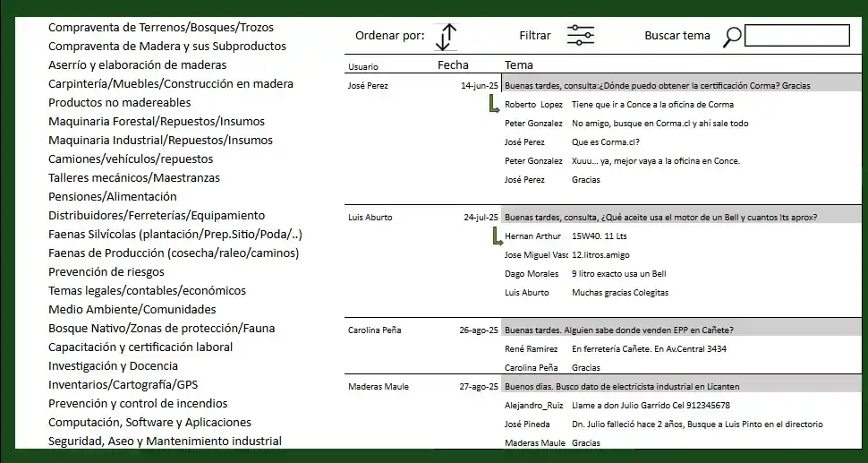Open Aserrío y elaboración de maderas category

pyautogui.click(x=137, y=64)
